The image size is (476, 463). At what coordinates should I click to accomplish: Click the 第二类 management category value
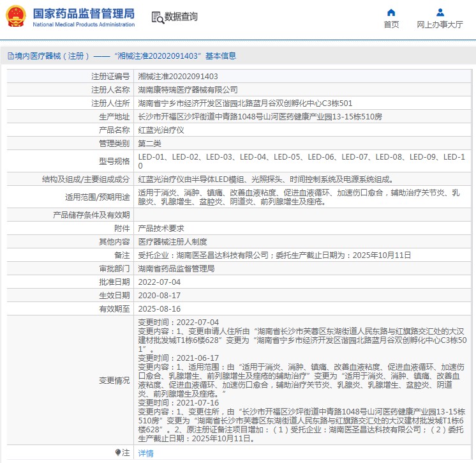tap(149, 144)
